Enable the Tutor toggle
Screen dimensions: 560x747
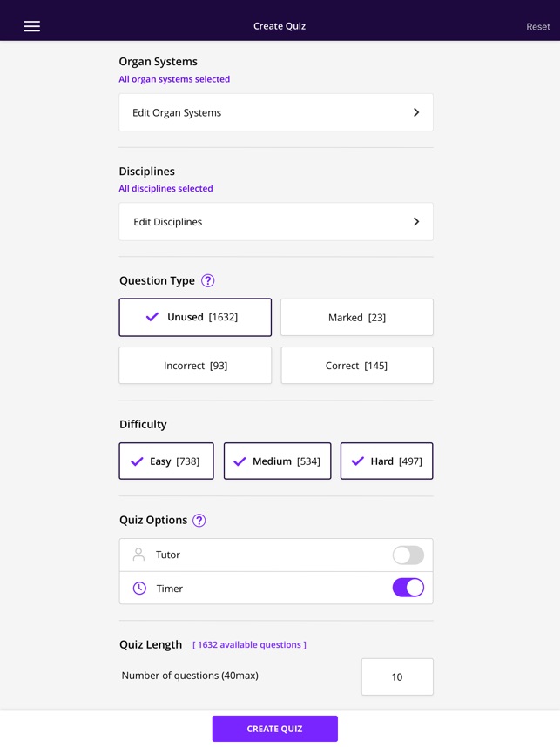407,555
